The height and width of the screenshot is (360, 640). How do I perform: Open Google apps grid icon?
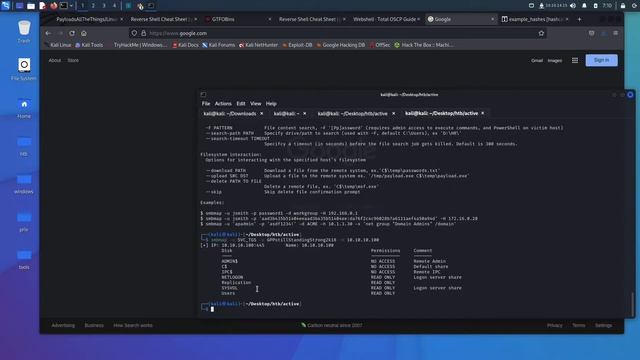point(575,60)
